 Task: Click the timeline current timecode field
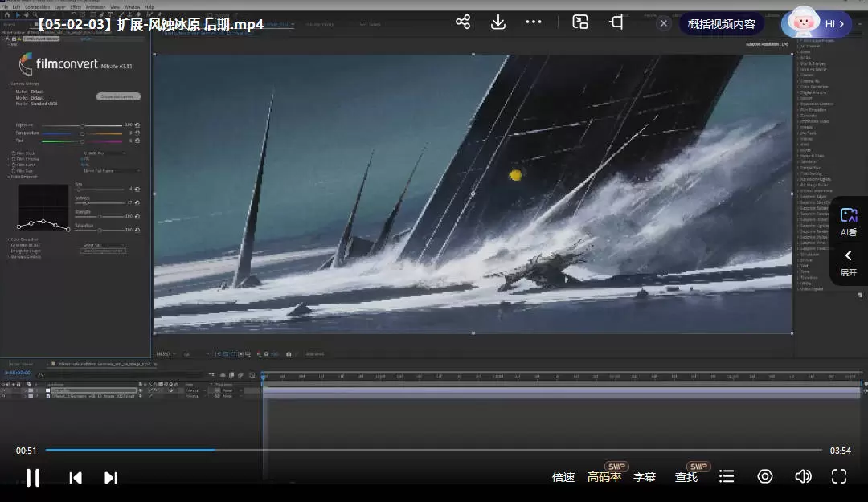18,373
